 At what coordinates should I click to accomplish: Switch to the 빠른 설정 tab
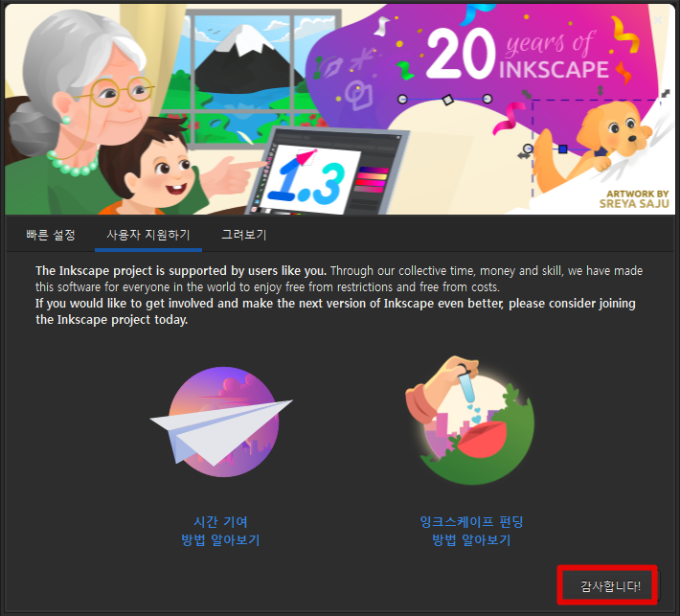(51, 235)
